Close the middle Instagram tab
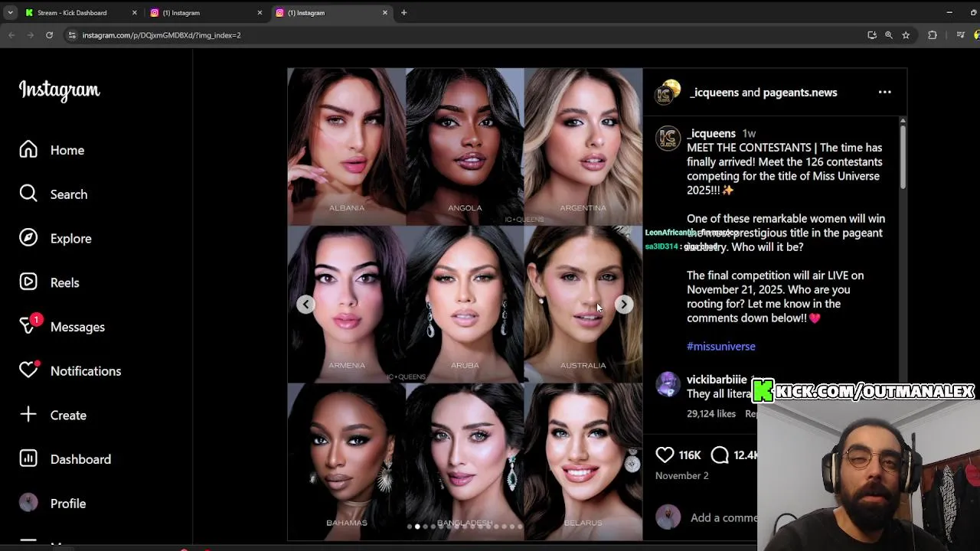 (260, 13)
